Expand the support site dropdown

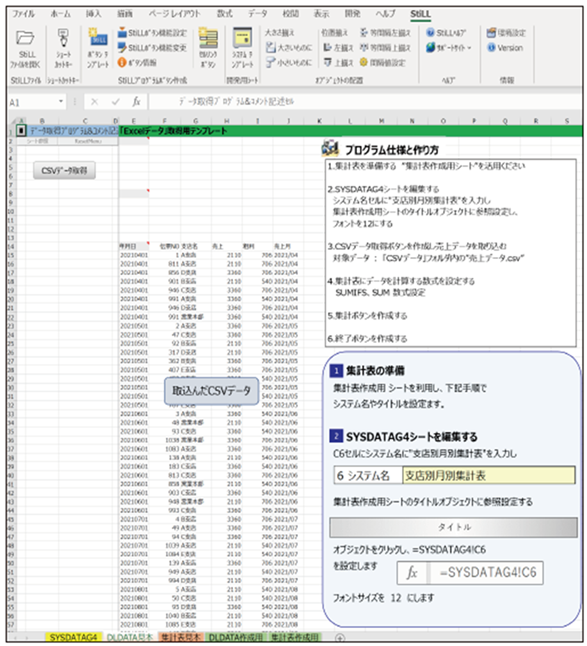coord(470,48)
